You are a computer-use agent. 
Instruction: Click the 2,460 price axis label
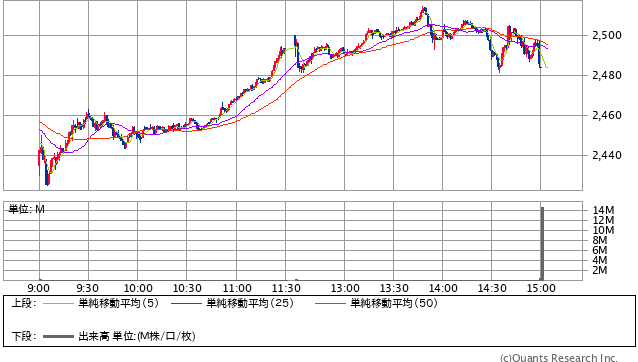click(x=607, y=116)
